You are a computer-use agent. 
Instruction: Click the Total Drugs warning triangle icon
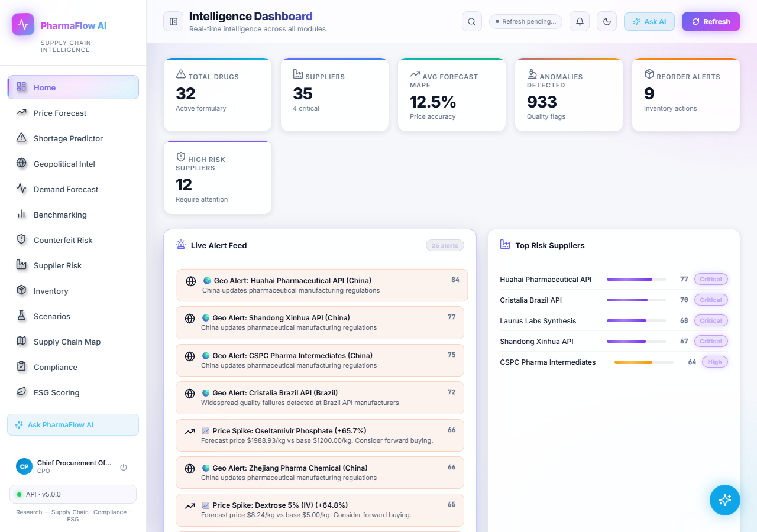181,74
